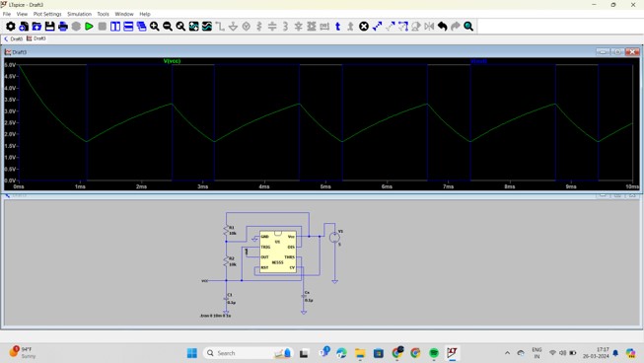
Task: Select the Zoom in magnifier icon
Action: coord(155,27)
